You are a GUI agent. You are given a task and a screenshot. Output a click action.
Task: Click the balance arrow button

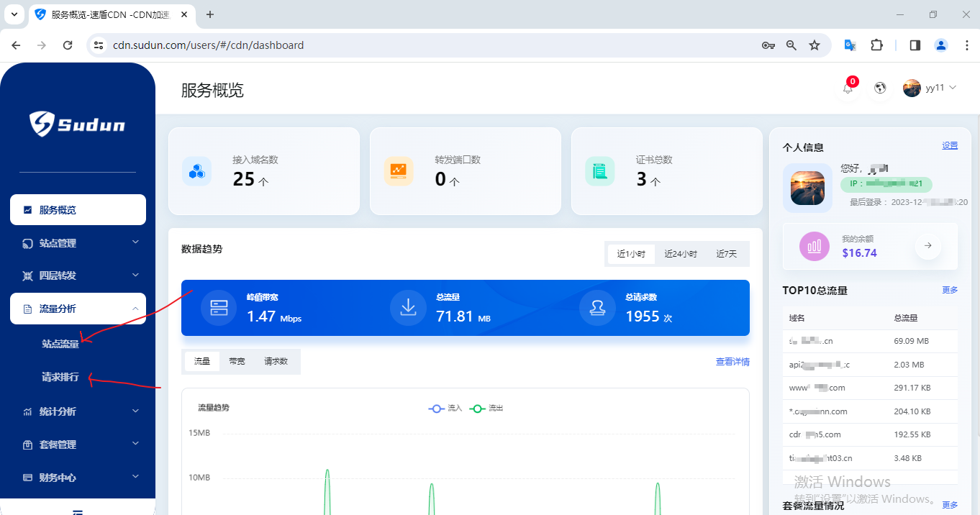(928, 246)
